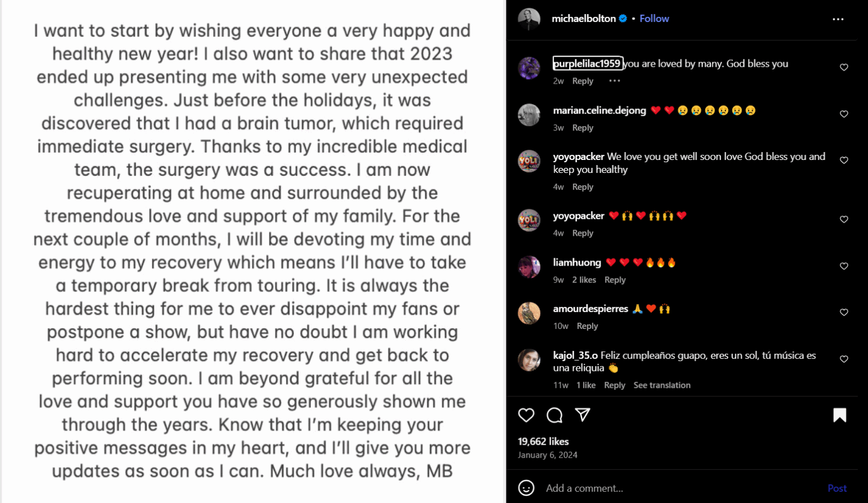Open comment options dots under purplelilac1959's comment
868x503 pixels.
[614, 81]
